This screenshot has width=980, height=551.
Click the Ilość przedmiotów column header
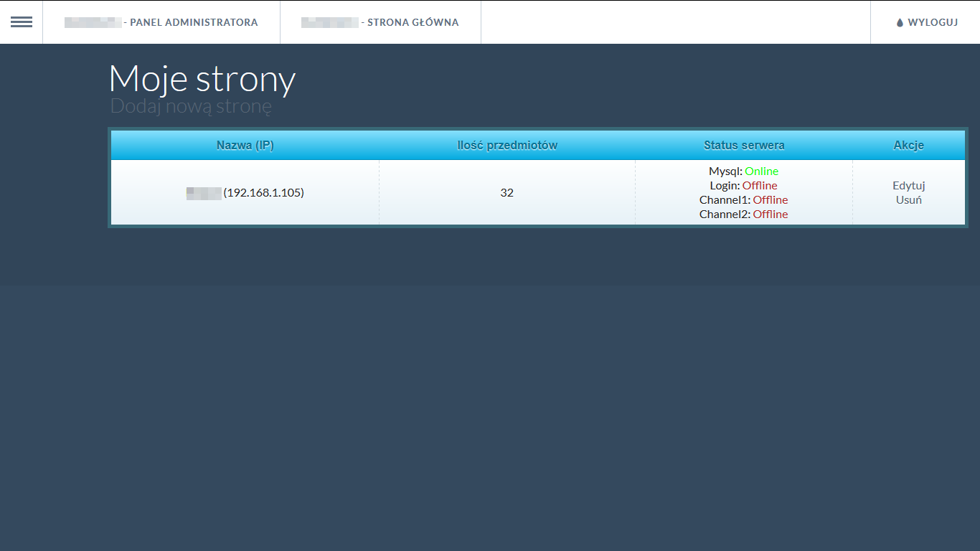pos(507,145)
